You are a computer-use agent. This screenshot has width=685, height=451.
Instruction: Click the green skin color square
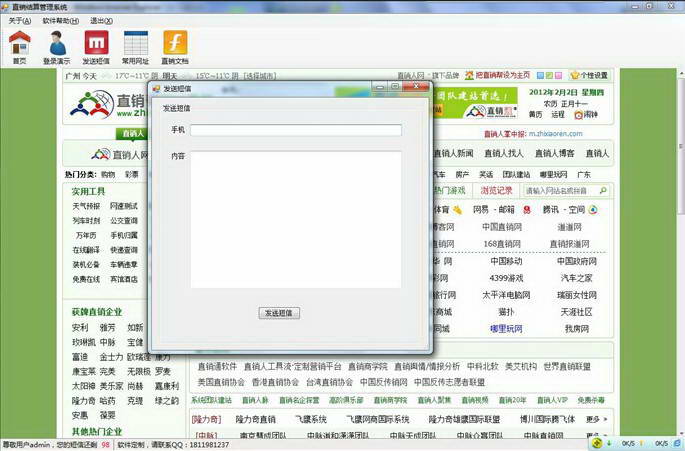[549, 76]
